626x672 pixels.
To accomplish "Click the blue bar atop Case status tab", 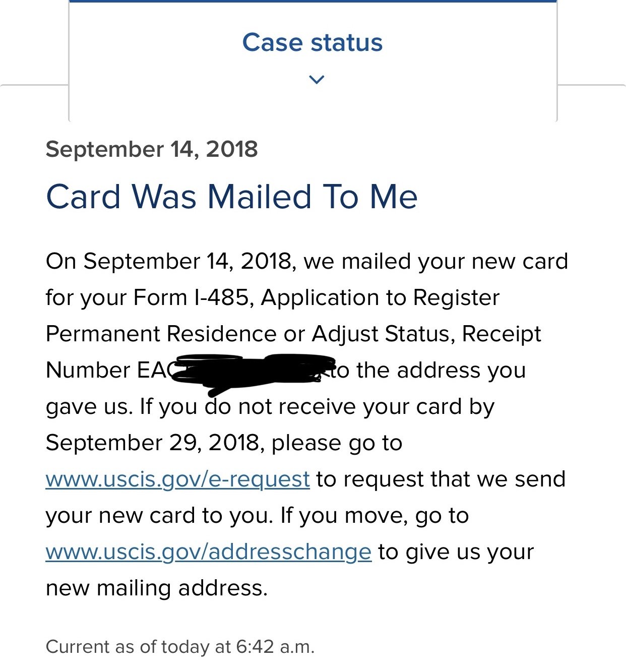I will (x=312, y=2).
